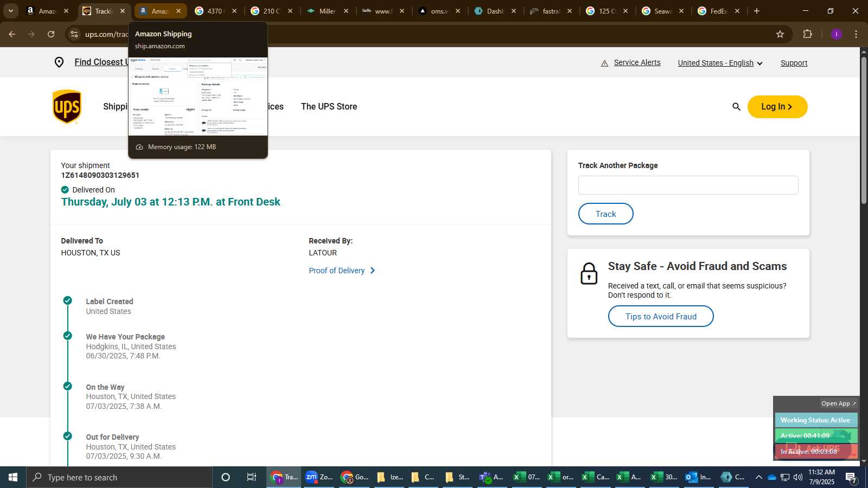The width and height of the screenshot is (868, 488).
Task: Open the Chrome profile avatar
Action: point(836,34)
